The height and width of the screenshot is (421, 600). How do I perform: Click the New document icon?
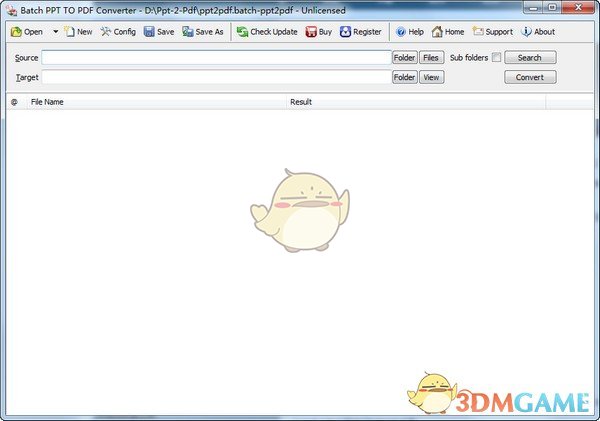click(69, 32)
